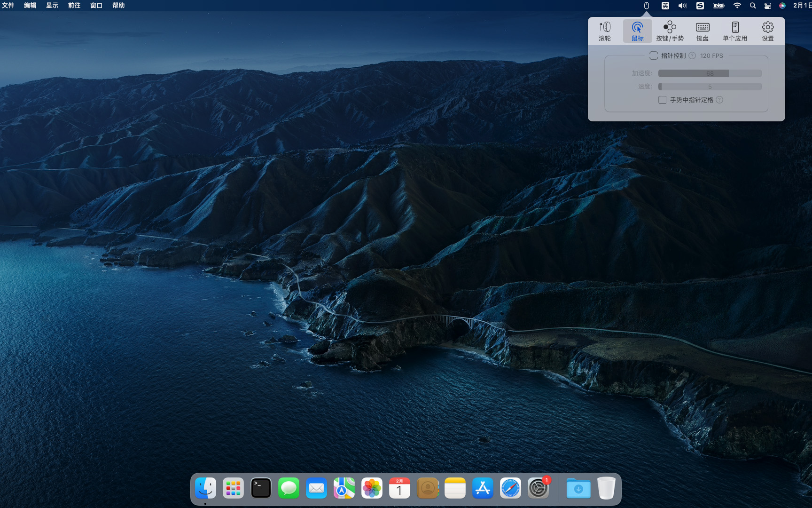Open the 设置 gear settings tab
Screen dimensions: 812x508
(x=767, y=31)
